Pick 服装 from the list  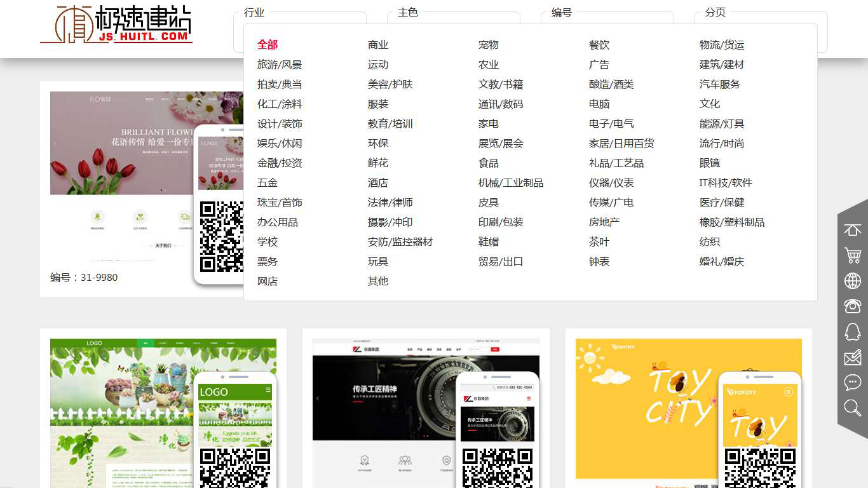coord(378,104)
